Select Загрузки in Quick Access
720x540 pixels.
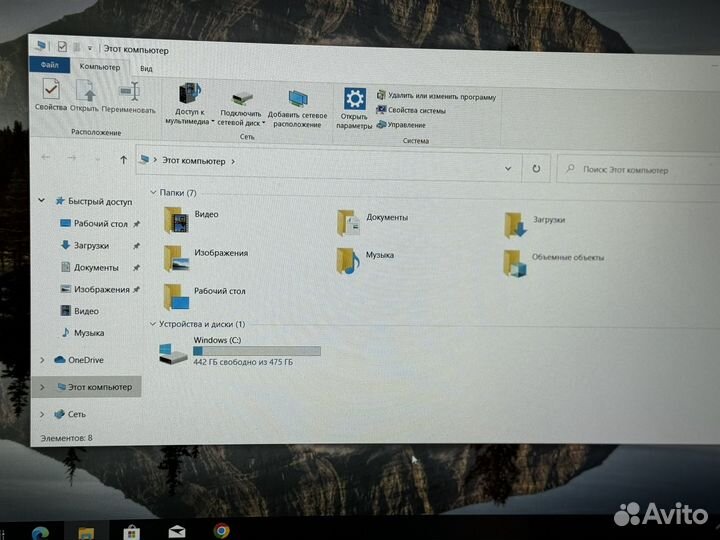(x=90, y=246)
